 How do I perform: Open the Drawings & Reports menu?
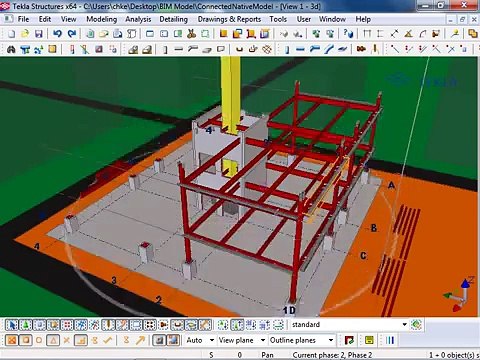click(229, 19)
